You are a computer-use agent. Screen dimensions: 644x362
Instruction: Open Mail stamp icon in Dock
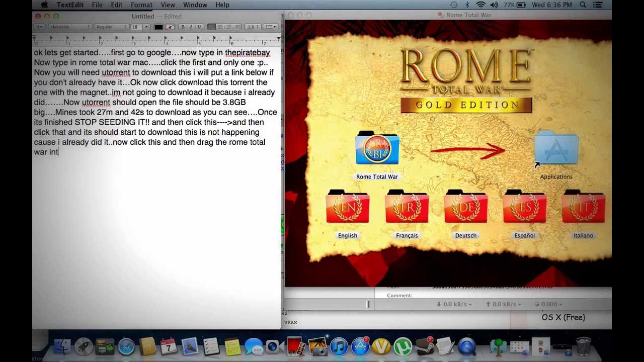[x=190, y=347]
